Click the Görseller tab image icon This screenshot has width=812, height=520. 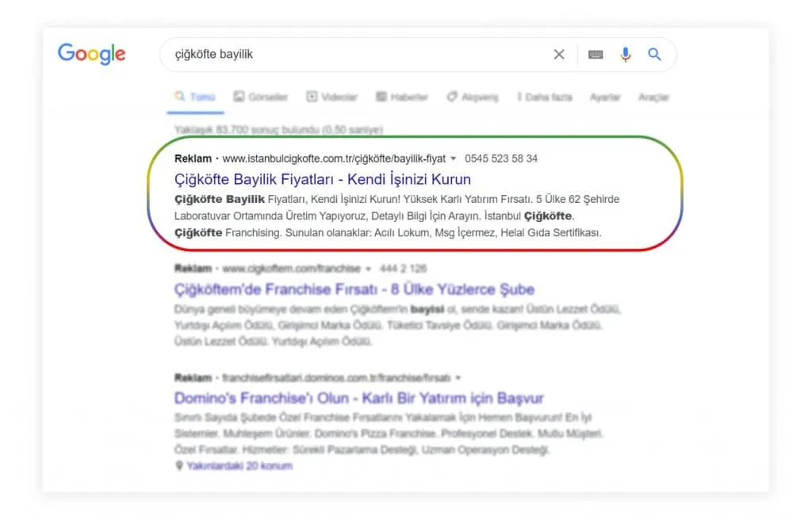pos(239,97)
